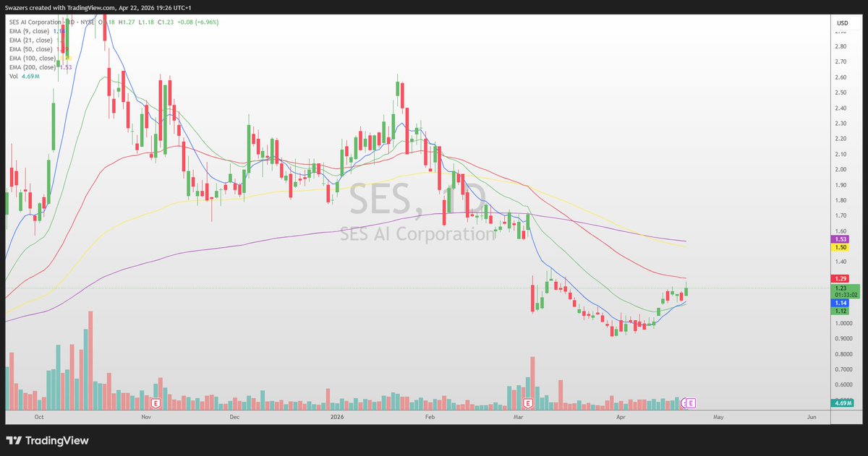Screen dimensions: 868x456
Task: Open the earnings marker near November
Action: point(156,403)
